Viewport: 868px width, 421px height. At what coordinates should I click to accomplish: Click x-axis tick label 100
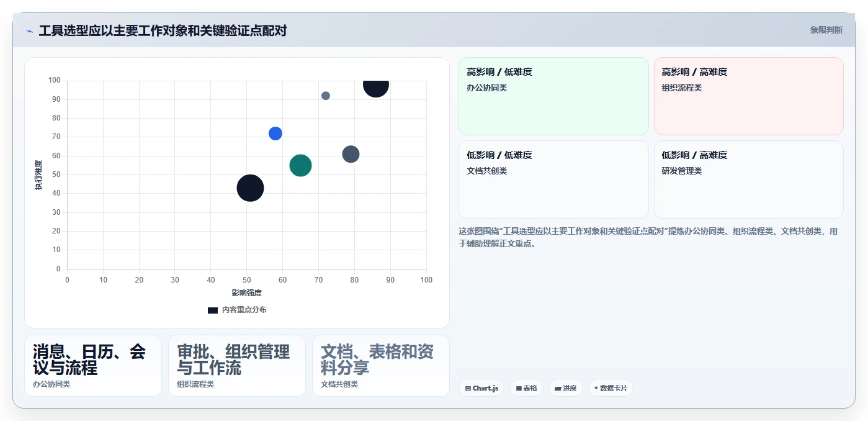coord(426,280)
